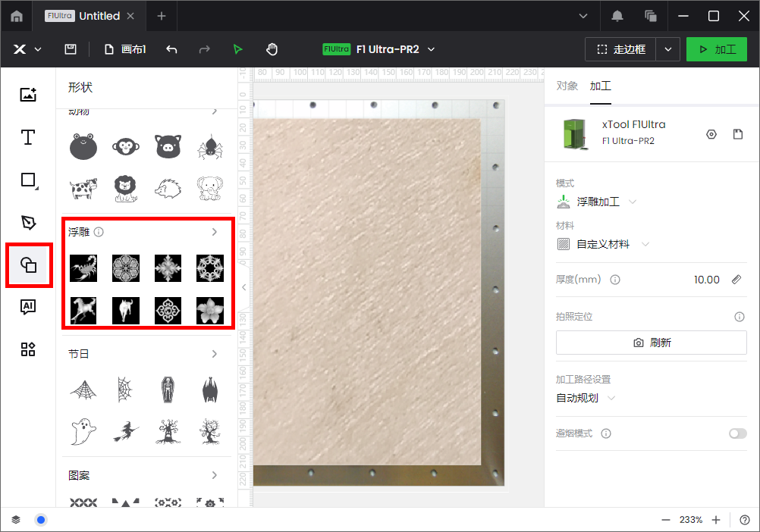Switch to the Untitled project tab
Viewport: 760px width, 532px height.
[90, 16]
